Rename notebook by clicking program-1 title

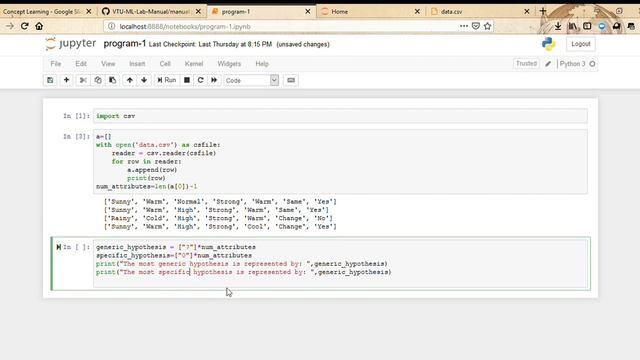[124, 44]
